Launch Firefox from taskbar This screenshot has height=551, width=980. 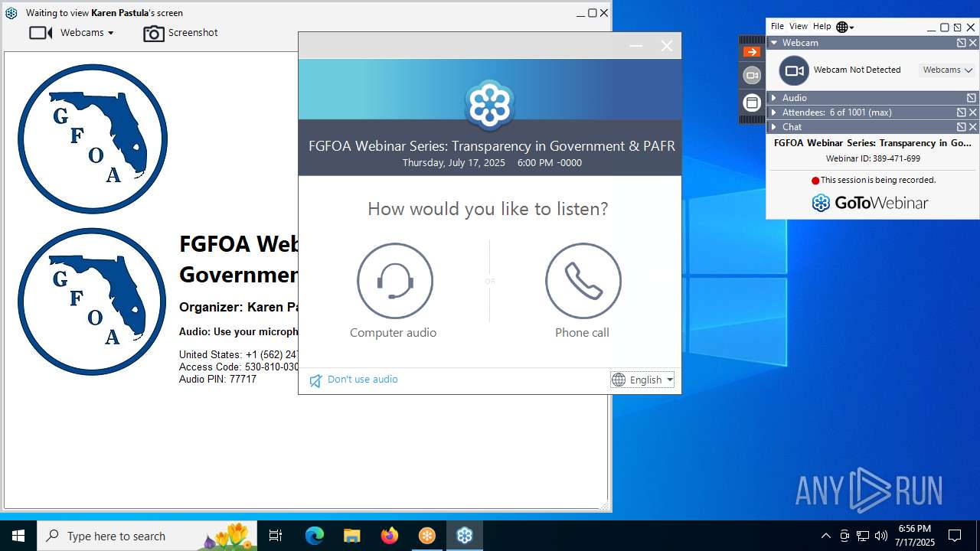390,536
